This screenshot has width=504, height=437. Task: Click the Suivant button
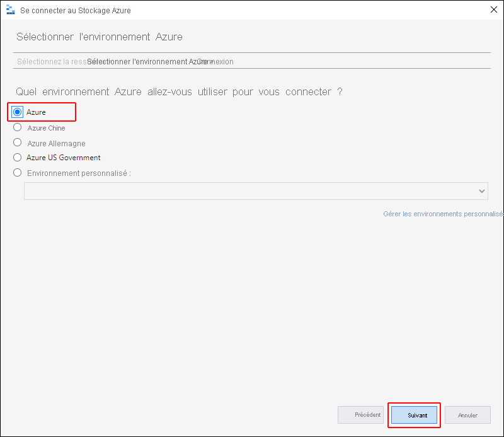(x=414, y=415)
